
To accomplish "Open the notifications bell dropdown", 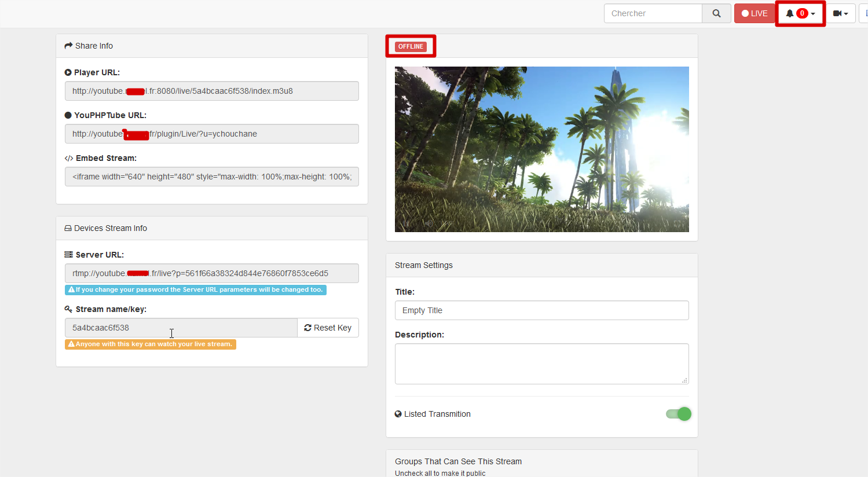I will (800, 13).
